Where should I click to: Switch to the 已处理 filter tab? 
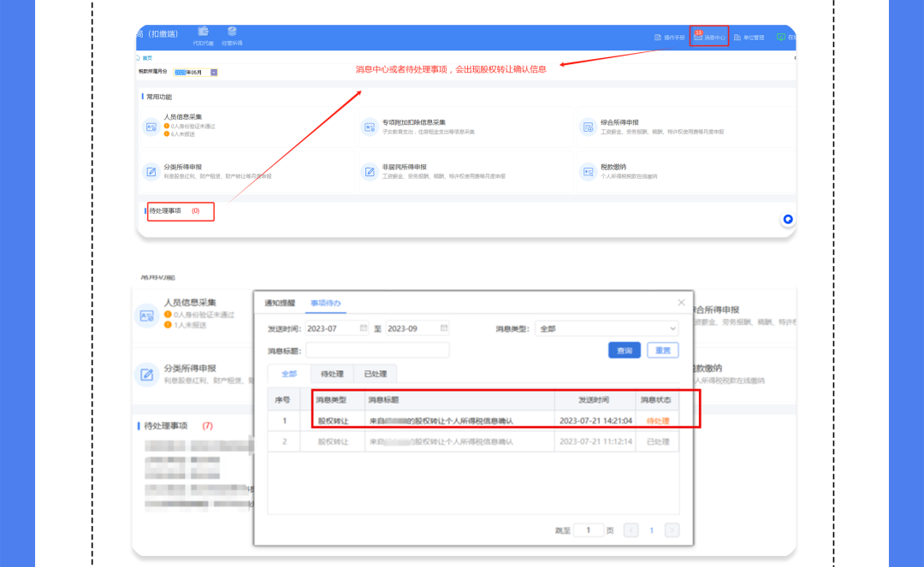coord(376,374)
